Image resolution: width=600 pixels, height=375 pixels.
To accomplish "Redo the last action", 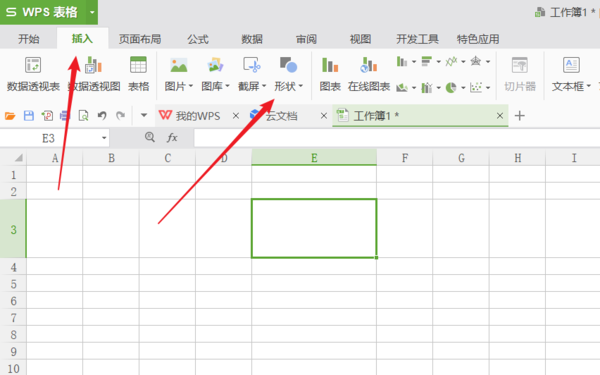I will tap(121, 116).
